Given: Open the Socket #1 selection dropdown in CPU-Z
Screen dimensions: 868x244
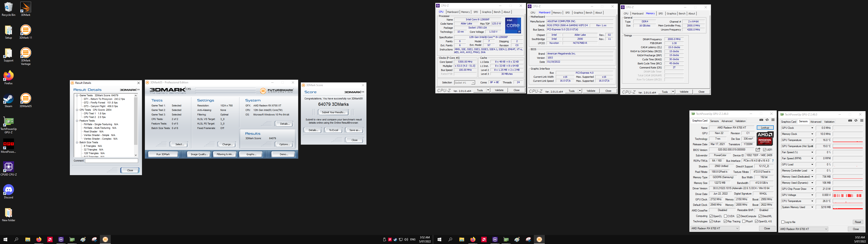Looking at the screenshot, I should pyautogui.click(x=464, y=82).
